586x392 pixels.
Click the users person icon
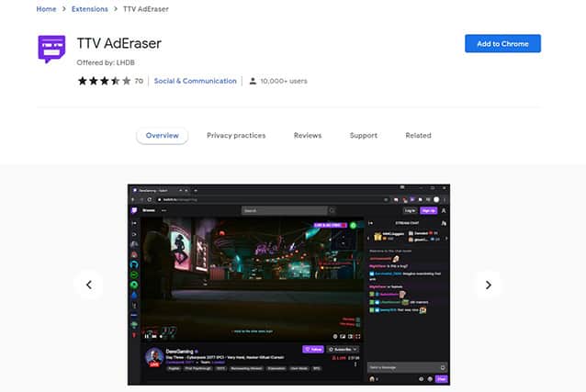(x=253, y=81)
